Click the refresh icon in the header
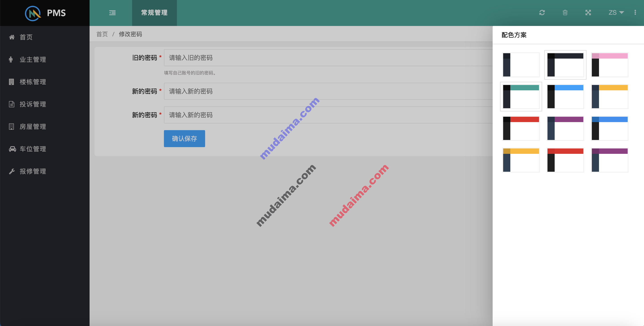This screenshot has height=326, width=644. (542, 13)
